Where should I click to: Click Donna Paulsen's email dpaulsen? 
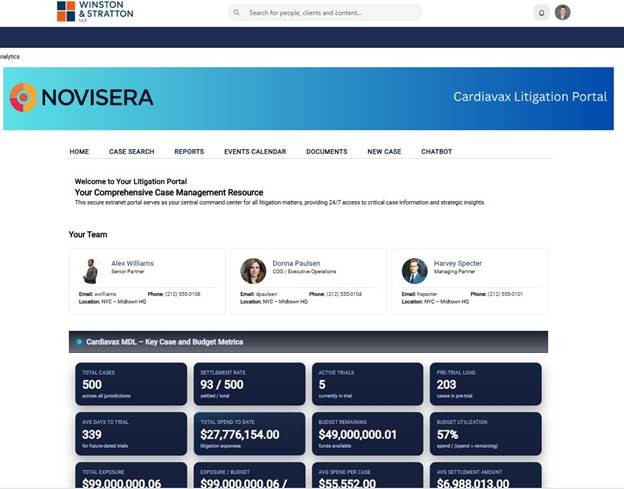pyautogui.click(x=267, y=294)
